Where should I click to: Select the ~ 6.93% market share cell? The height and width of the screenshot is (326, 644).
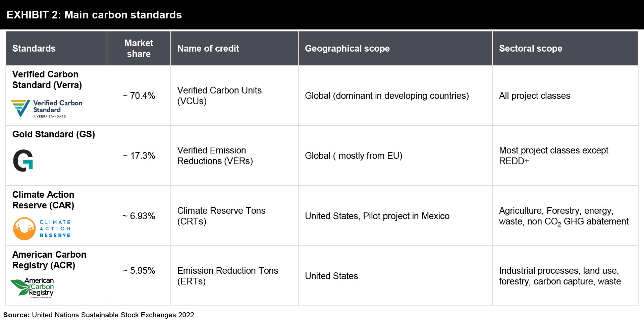tap(139, 216)
